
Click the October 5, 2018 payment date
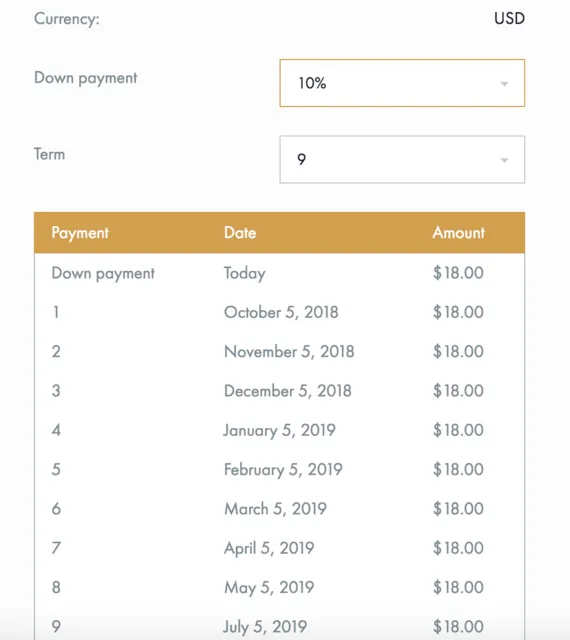tap(281, 312)
